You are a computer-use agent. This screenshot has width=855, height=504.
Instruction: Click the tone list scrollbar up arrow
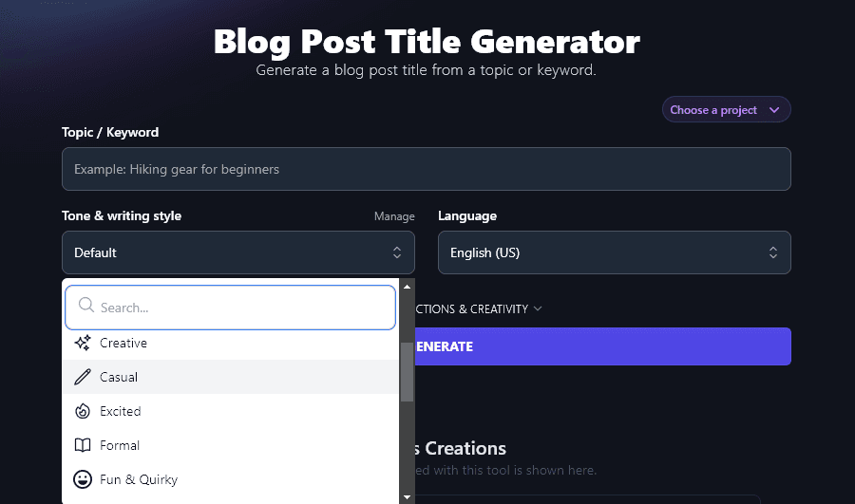[408, 286]
